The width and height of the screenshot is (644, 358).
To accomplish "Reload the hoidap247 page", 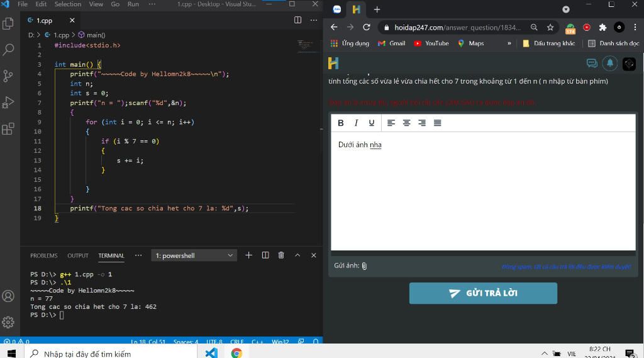I will point(367,27).
